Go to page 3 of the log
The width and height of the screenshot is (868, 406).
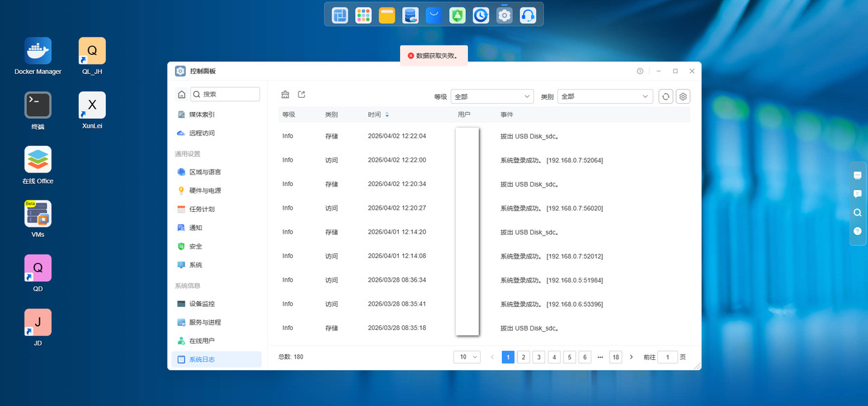538,357
